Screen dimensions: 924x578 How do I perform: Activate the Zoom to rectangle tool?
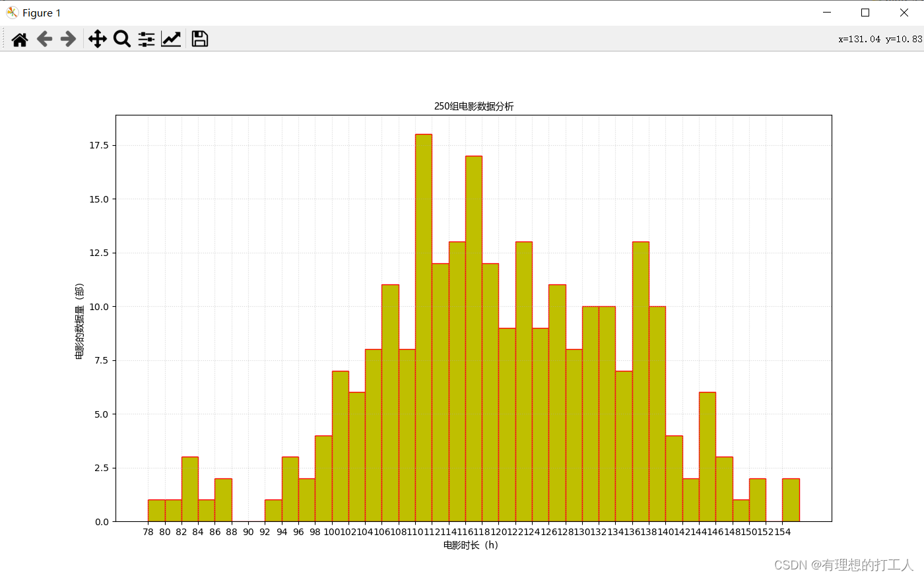[x=122, y=39]
